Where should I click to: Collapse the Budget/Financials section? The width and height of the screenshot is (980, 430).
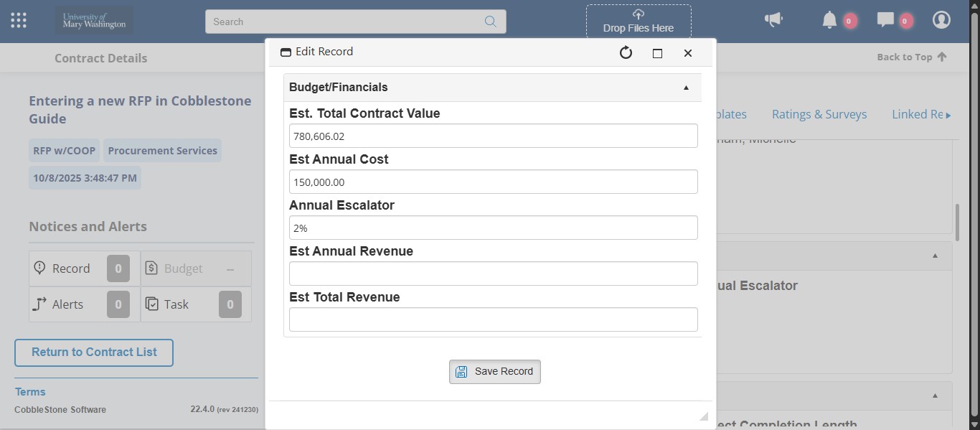pyautogui.click(x=686, y=88)
